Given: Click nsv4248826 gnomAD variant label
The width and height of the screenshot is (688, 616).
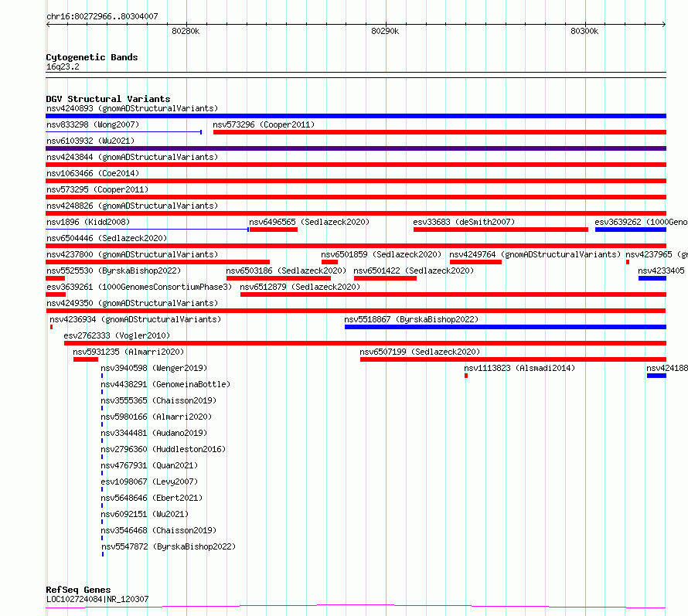Looking at the screenshot, I should tap(132, 206).
